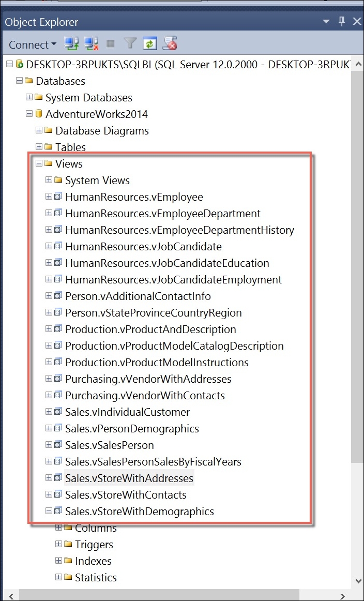364x601 pixels.
Task: Click the Sales.vIndividualCustomer view icon
Action: (x=57, y=412)
